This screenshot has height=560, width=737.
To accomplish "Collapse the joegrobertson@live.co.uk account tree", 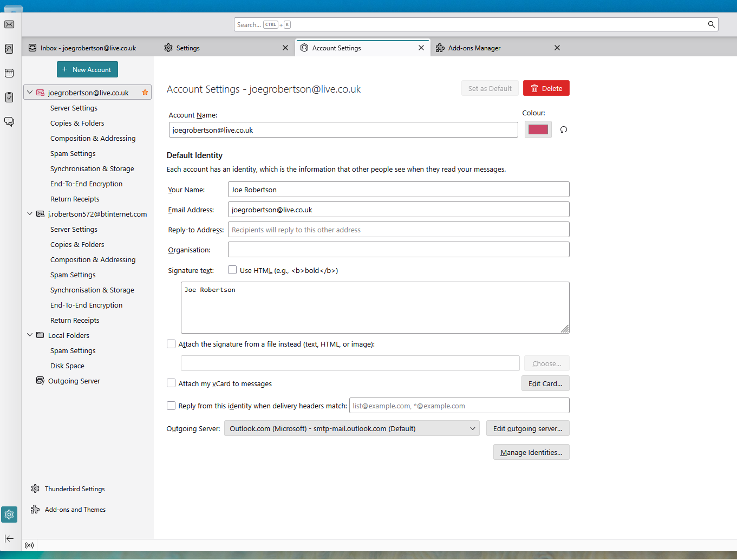I will 30,93.
